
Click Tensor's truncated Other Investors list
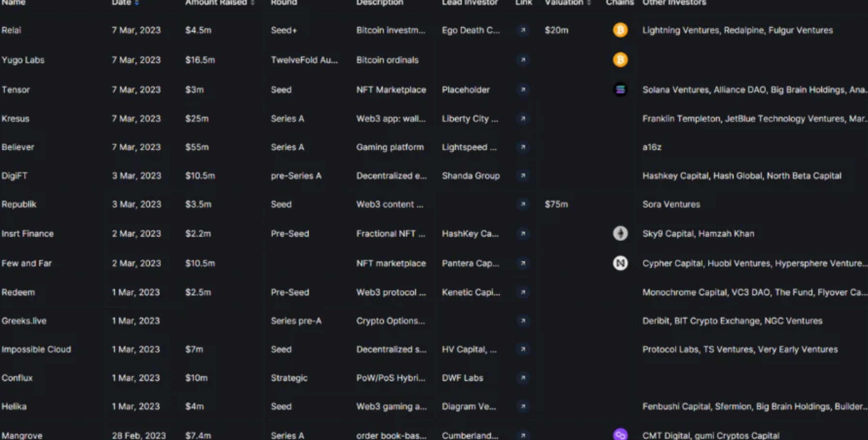754,90
